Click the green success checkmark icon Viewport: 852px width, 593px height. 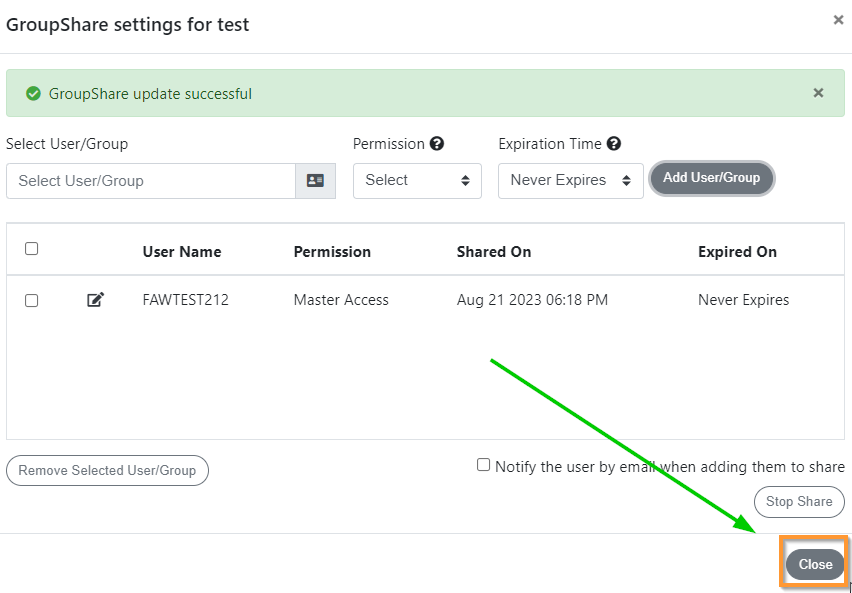33,93
